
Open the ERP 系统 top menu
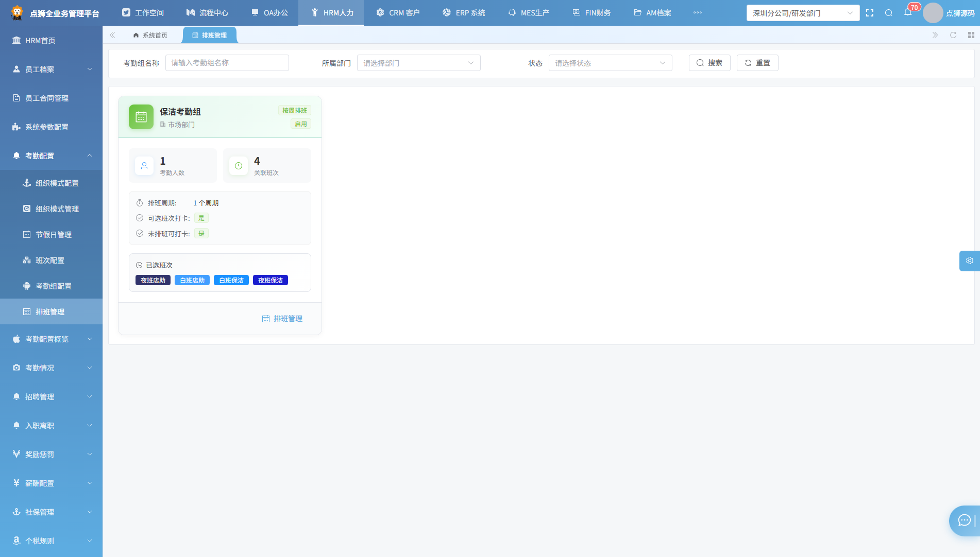click(x=464, y=13)
